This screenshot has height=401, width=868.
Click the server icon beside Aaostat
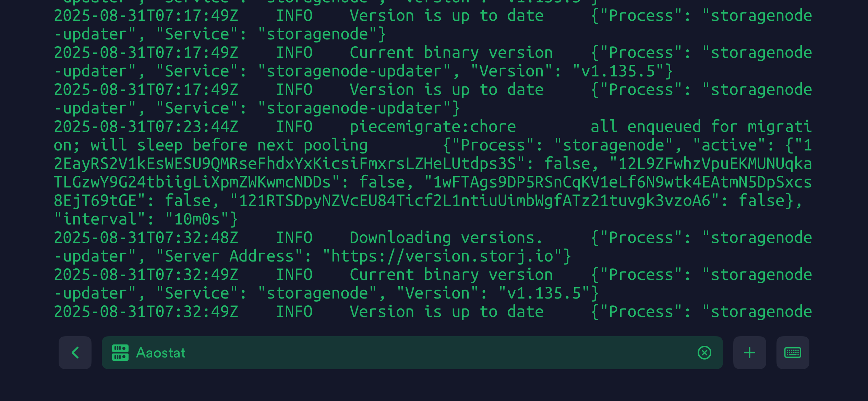pos(120,353)
